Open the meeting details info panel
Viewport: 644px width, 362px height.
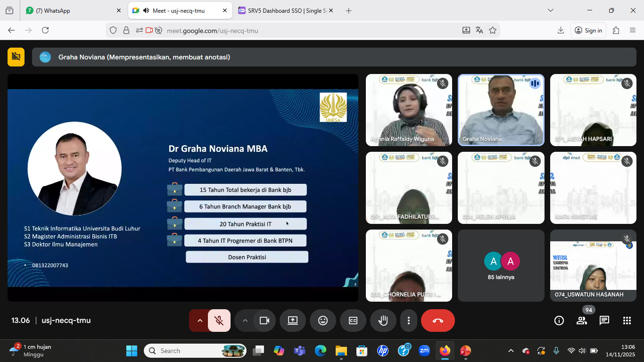559,321
